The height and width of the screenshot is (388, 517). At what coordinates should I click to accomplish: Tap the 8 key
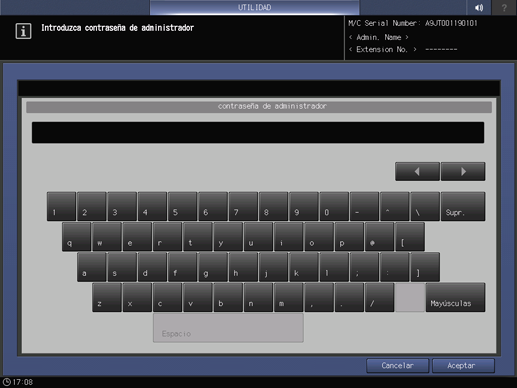(274, 206)
